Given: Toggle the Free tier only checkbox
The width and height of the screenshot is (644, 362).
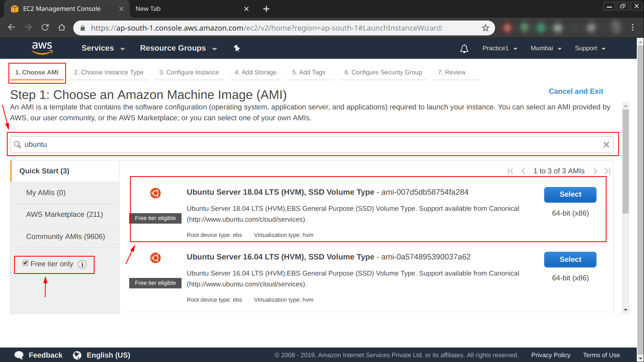Looking at the screenshot, I should click(25, 263).
